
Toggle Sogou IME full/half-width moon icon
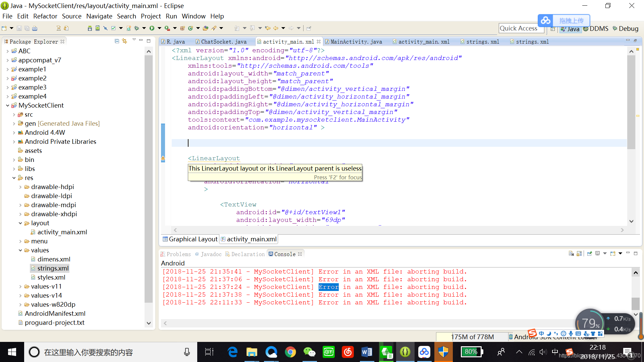(x=549, y=334)
